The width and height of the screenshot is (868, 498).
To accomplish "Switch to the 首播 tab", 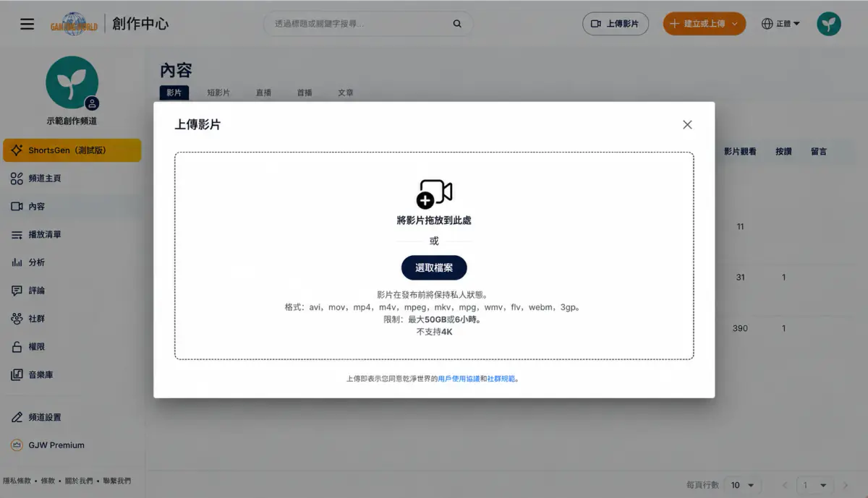I will point(305,93).
